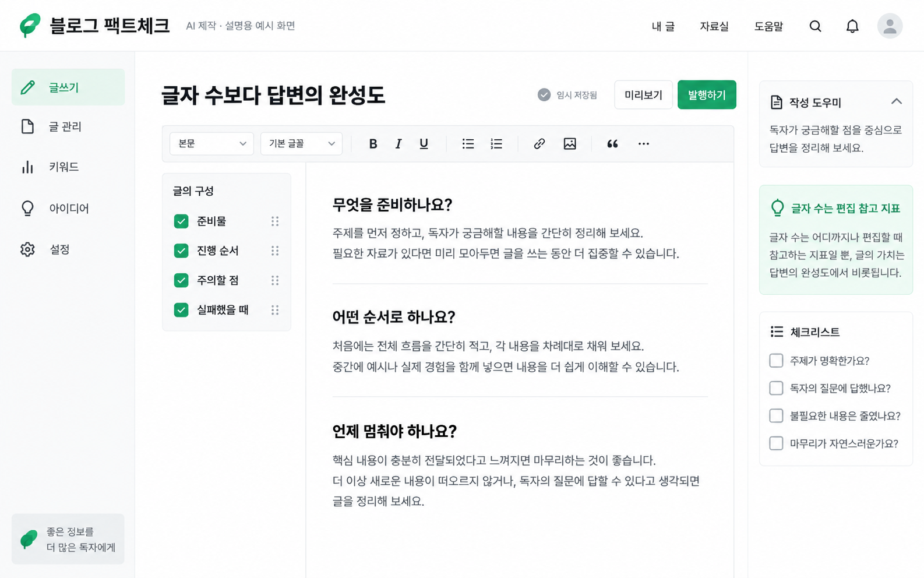
Task: Insert an image with the picture icon
Action: coord(570,143)
